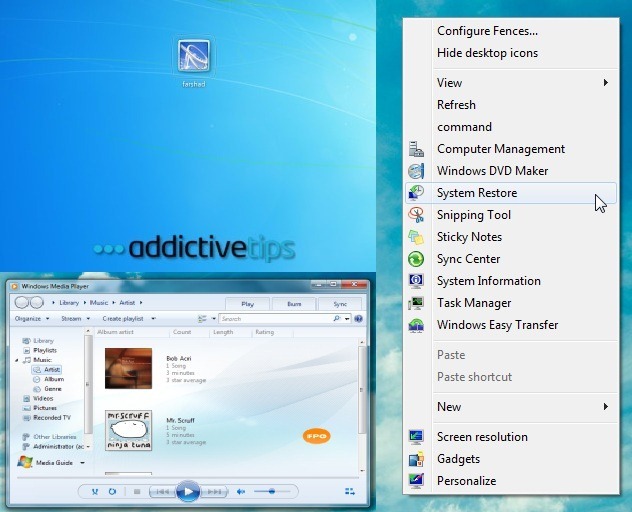Click the Screen resolution icon
The width and height of the screenshot is (632, 512).
click(x=416, y=437)
